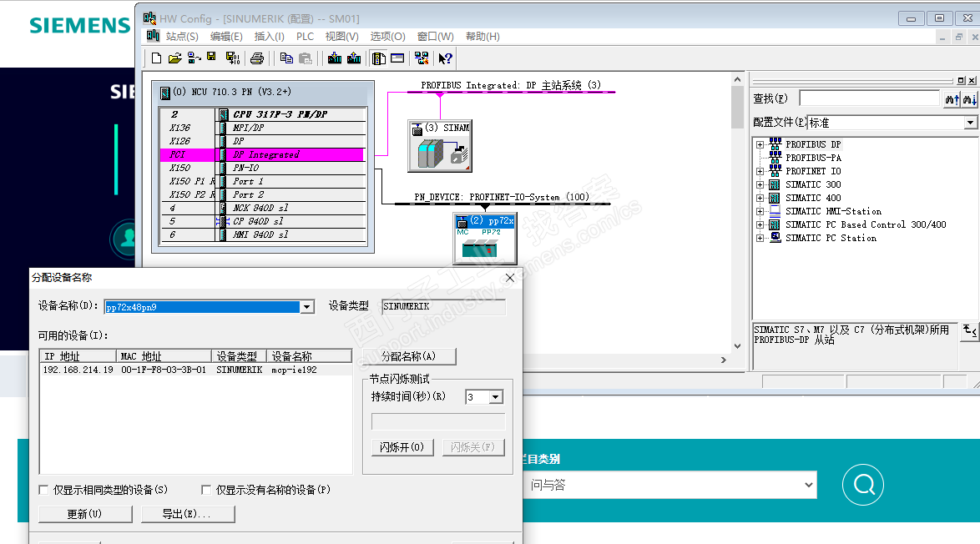Open the 选项(O) options menu
The image size is (980, 544).
click(387, 37)
